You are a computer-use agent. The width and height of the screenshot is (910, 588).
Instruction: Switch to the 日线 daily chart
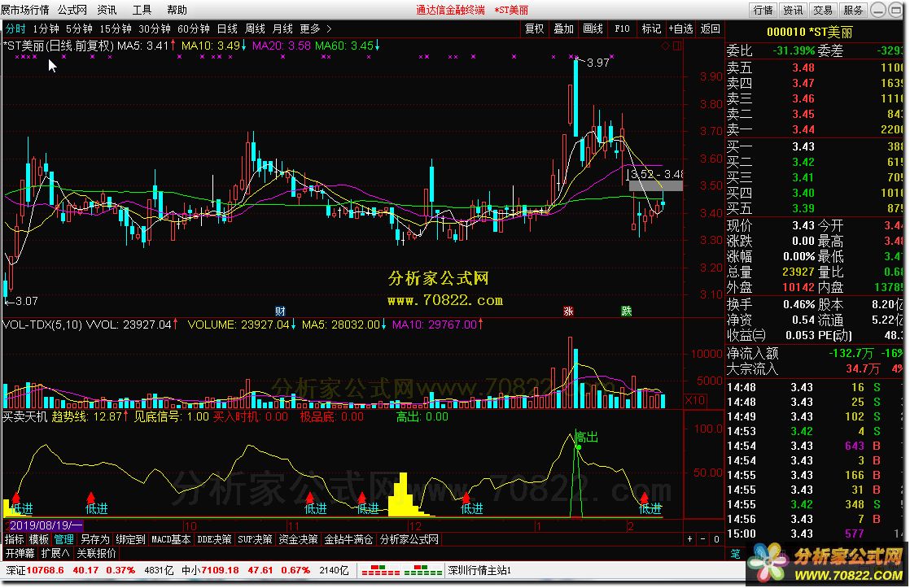227,28
